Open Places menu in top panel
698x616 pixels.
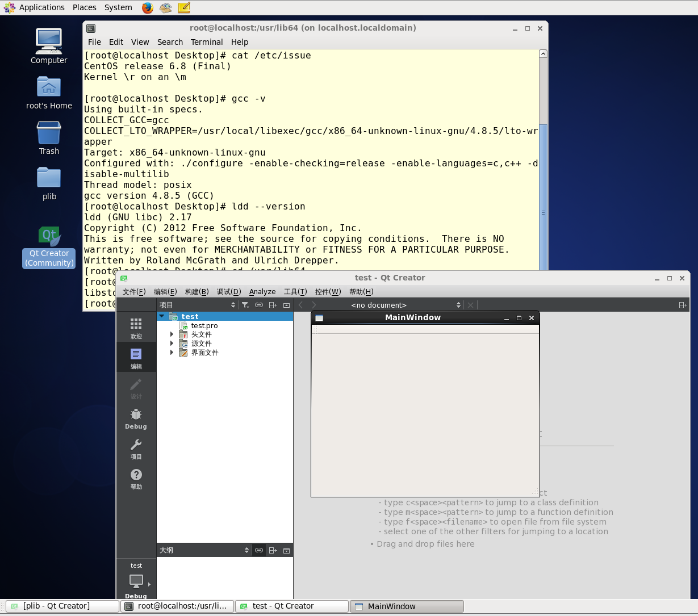(85, 7)
